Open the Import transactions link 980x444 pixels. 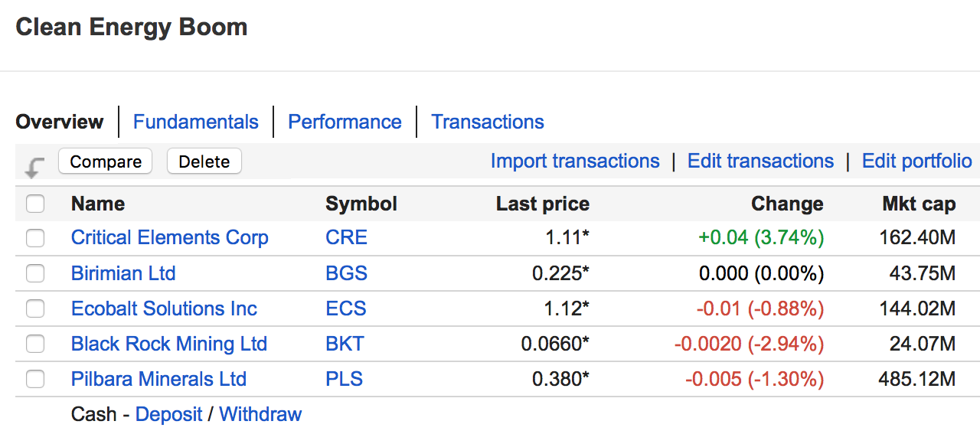tap(575, 161)
